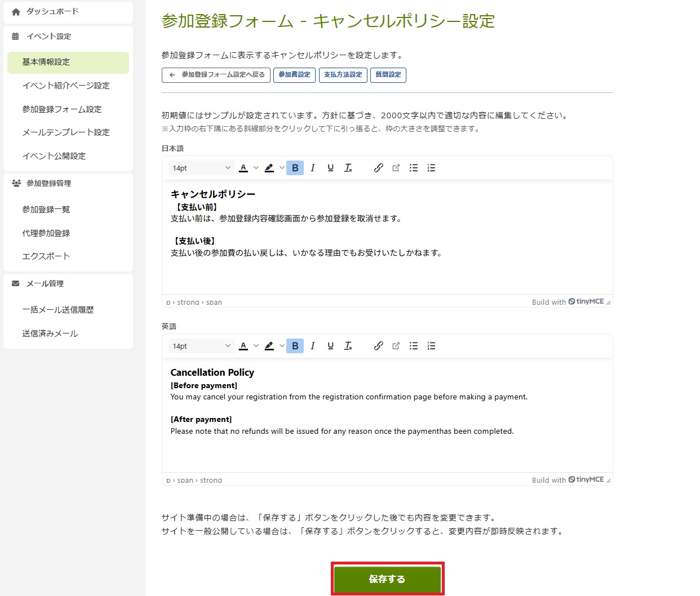The image size is (700, 596).
Task: Toggle bold in the Japanese editor toolbar
Action: click(x=295, y=168)
